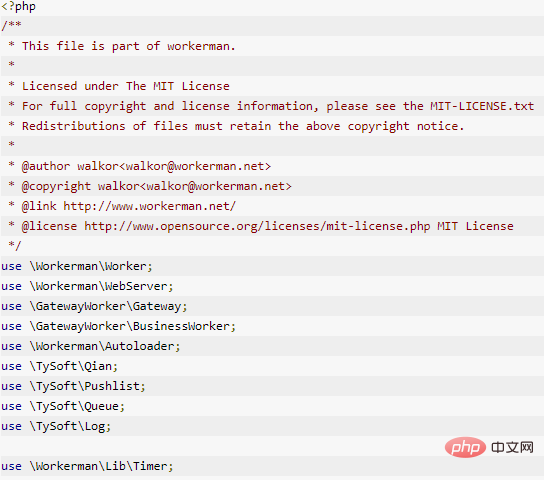Click the mit-license.php URL in the comment
Viewport: 544px width, 480px height.
click(x=257, y=226)
